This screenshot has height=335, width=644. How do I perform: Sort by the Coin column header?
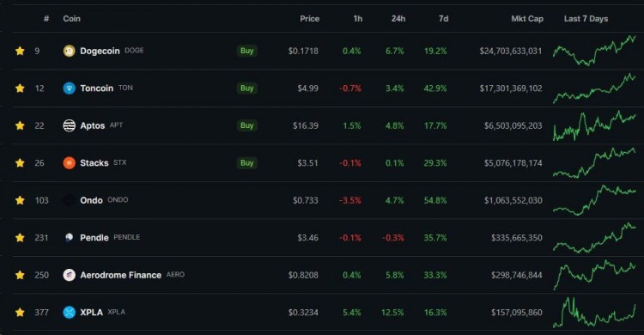pyautogui.click(x=71, y=19)
